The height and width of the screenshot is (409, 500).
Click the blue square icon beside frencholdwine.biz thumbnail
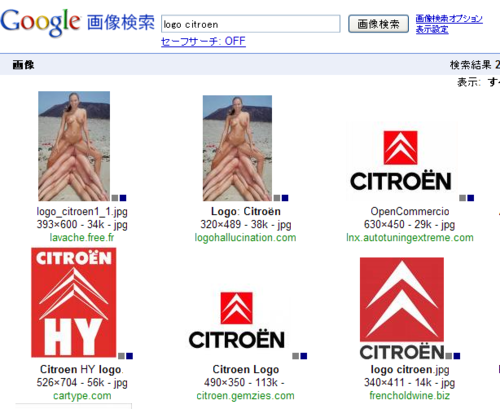pyautogui.click(x=457, y=356)
